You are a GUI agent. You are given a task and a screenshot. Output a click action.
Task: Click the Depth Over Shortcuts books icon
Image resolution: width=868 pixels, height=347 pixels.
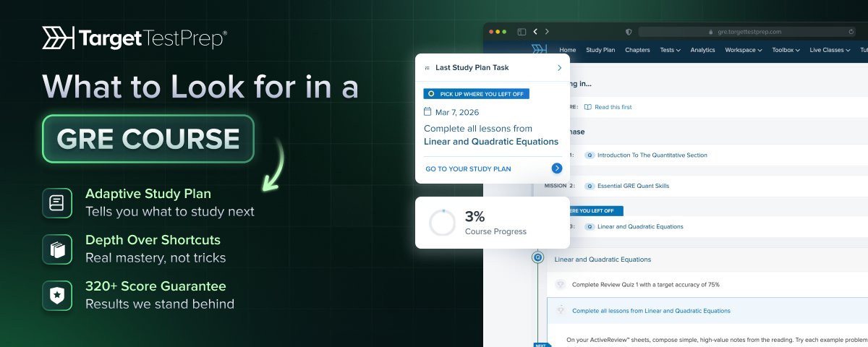pos(57,249)
